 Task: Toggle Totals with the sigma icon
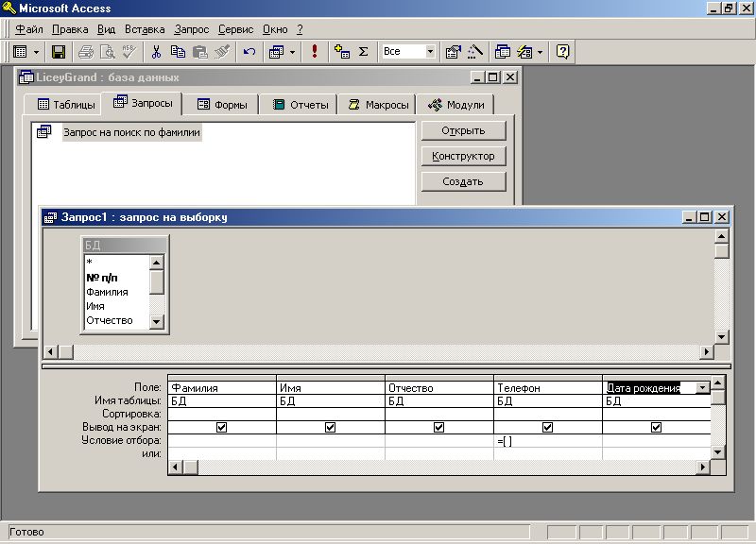364,52
